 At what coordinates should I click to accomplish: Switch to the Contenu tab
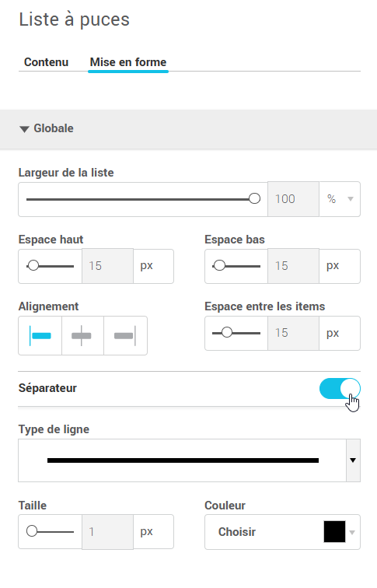point(46,62)
